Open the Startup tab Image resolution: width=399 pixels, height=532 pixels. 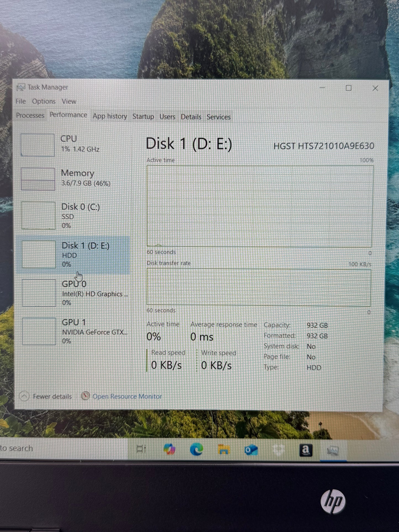point(143,117)
